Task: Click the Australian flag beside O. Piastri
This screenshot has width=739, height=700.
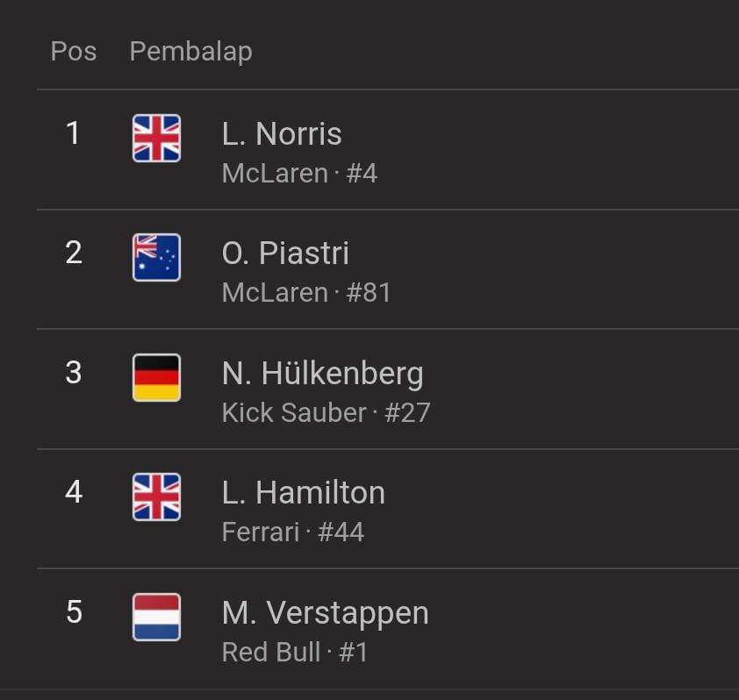Action: [x=156, y=257]
